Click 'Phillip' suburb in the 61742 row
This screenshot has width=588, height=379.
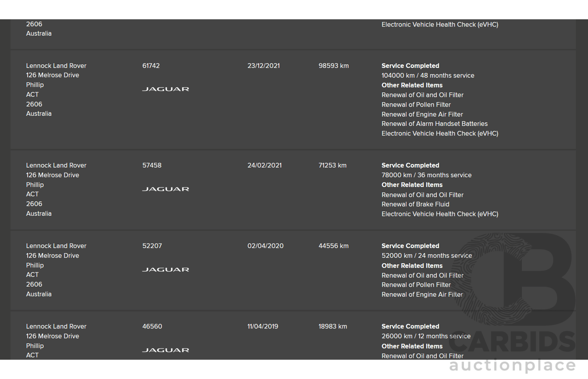coord(35,85)
